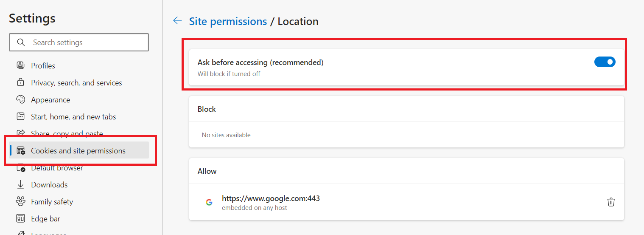Click the search magnifier icon in Settings

point(21,42)
